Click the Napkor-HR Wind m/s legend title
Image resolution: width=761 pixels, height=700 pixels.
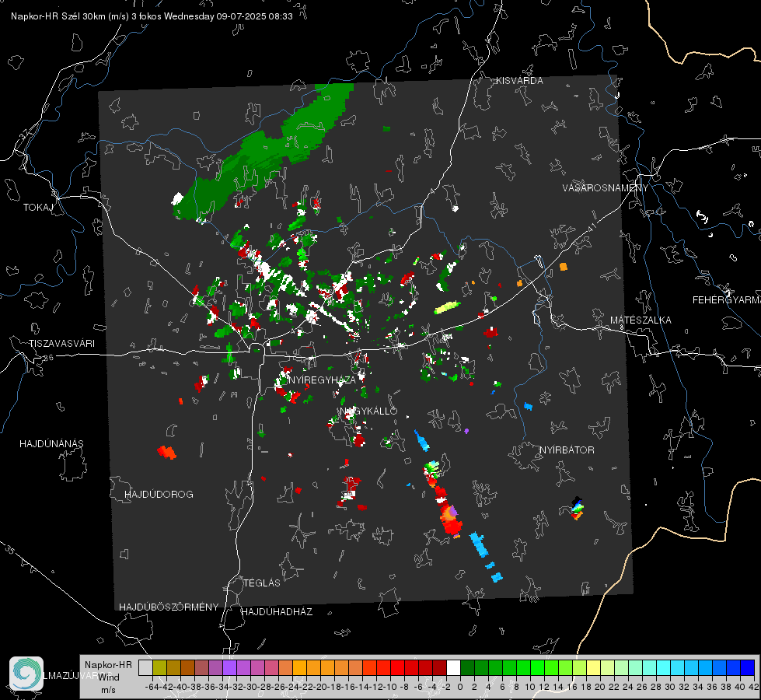[108, 677]
